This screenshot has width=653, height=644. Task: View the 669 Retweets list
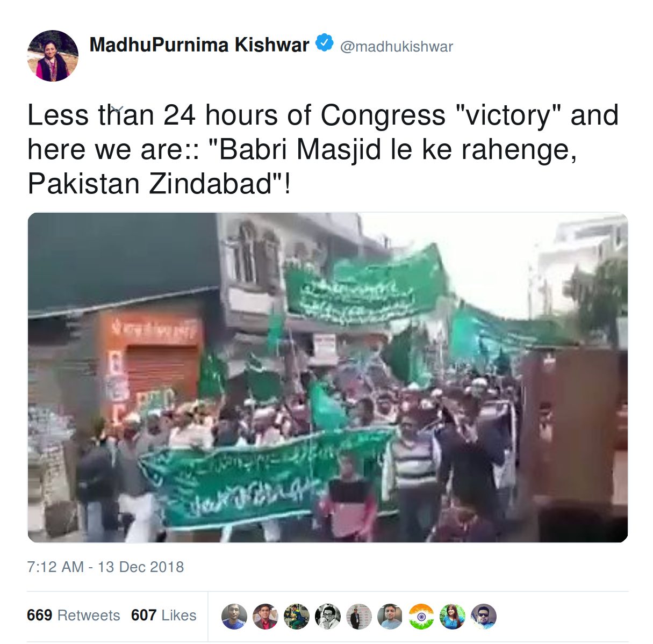coord(74,616)
